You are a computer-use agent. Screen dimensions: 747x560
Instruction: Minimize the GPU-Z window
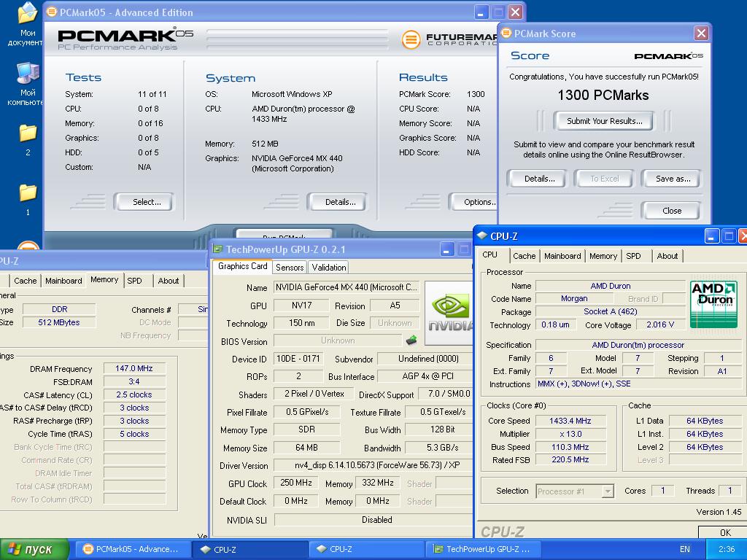tap(447, 249)
